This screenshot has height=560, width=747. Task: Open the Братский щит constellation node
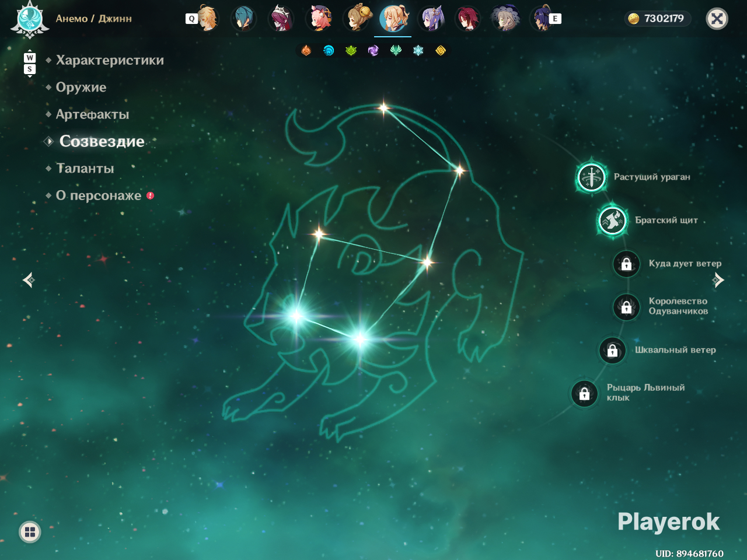click(x=613, y=220)
